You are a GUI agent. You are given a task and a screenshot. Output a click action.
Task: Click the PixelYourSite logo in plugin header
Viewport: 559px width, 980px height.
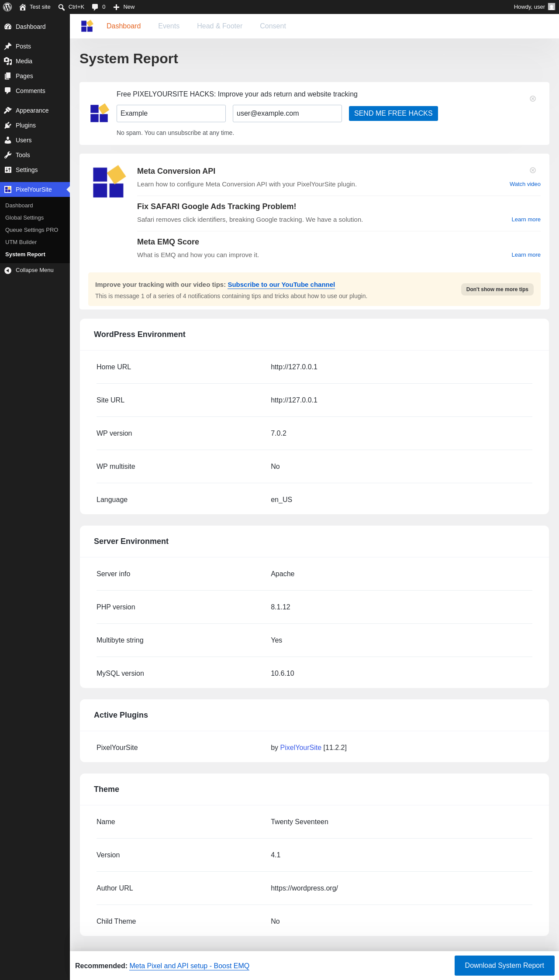click(x=87, y=26)
